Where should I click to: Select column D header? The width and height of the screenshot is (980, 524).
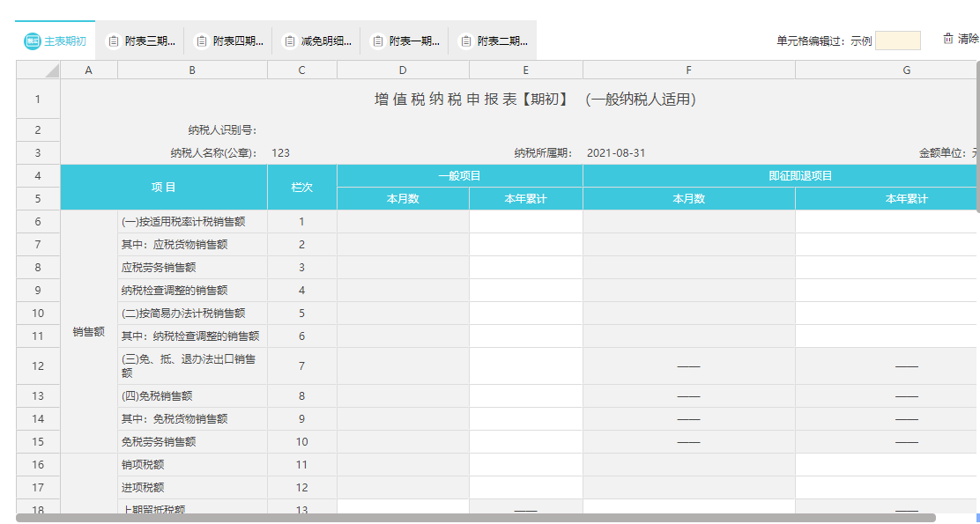point(403,70)
